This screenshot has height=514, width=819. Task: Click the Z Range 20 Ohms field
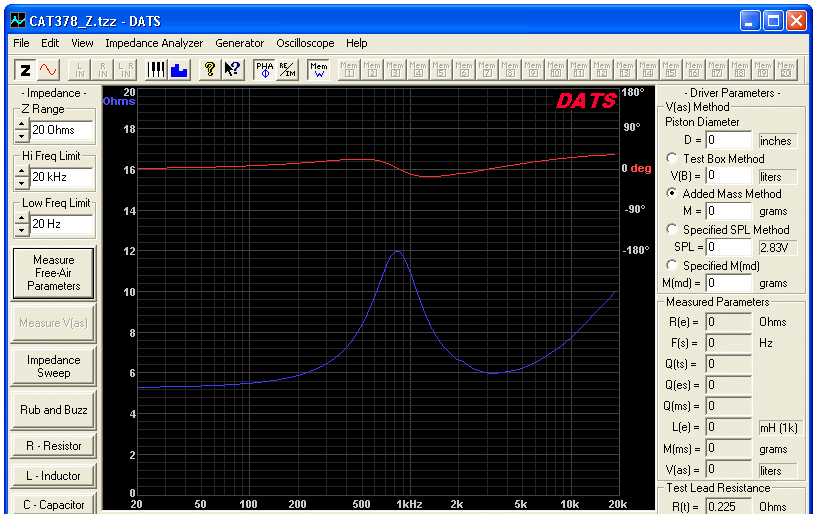coord(61,130)
